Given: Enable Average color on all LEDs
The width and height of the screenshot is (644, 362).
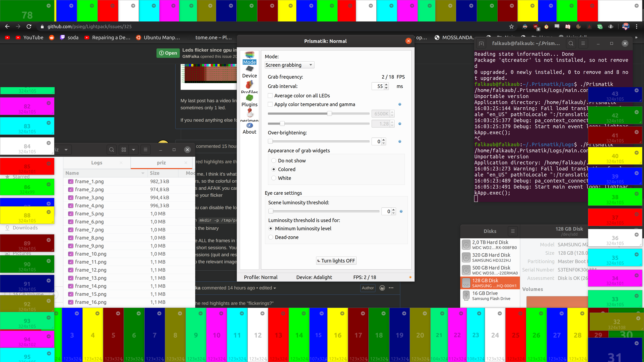Looking at the screenshot, I should pyautogui.click(x=270, y=95).
